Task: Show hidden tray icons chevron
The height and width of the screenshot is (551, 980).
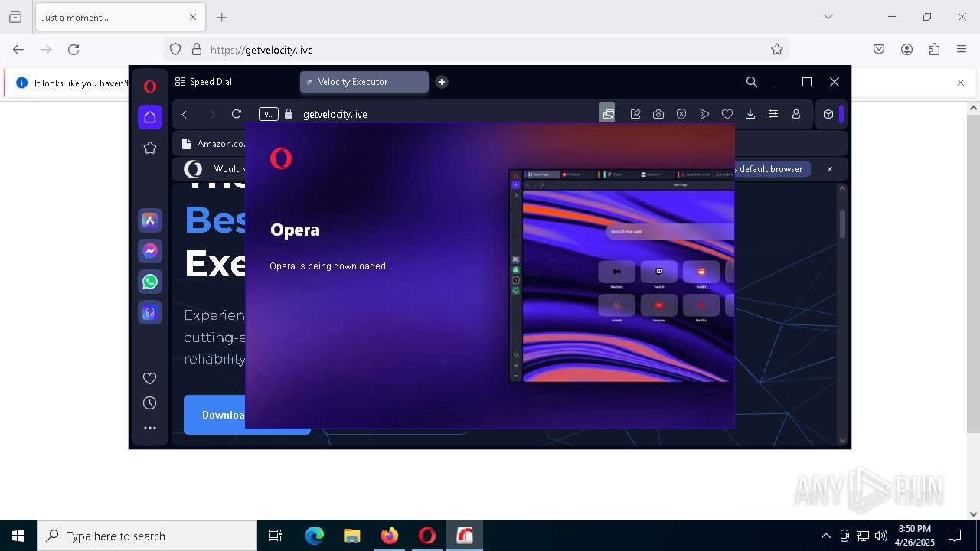Action: 825,536
